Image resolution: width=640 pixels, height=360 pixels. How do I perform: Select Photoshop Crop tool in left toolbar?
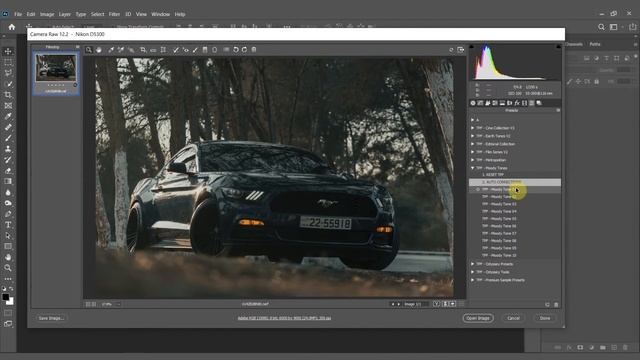[8, 95]
